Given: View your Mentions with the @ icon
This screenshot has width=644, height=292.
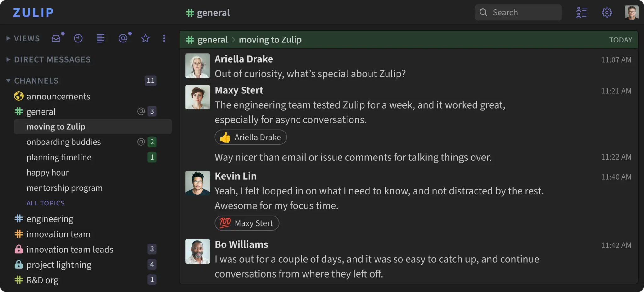Looking at the screenshot, I should [x=123, y=38].
